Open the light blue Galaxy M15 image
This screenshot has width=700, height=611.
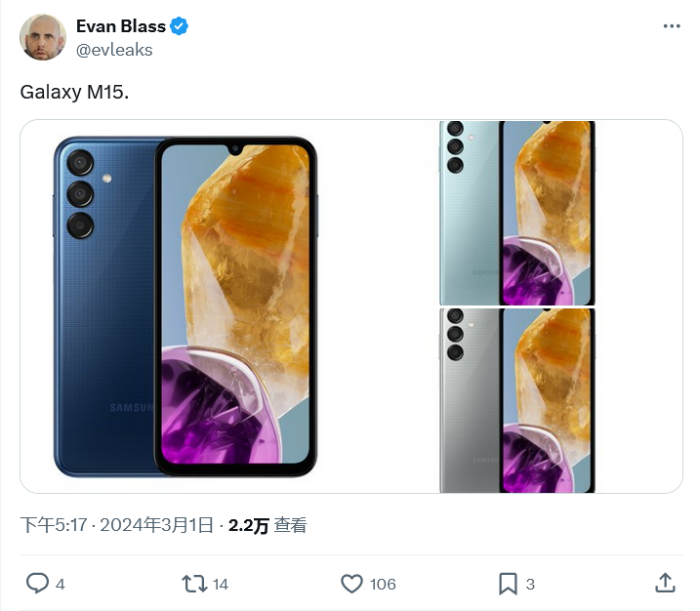click(x=516, y=213)
